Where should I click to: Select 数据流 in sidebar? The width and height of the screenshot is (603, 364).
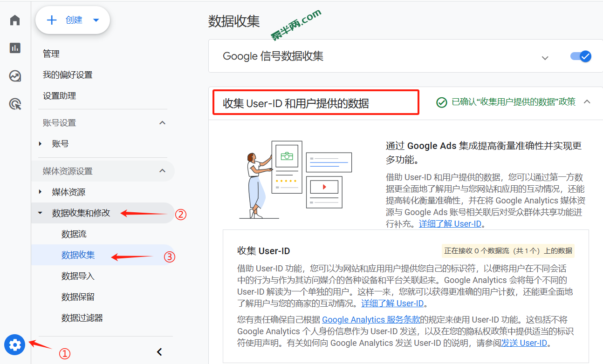(x=74, y=234)
